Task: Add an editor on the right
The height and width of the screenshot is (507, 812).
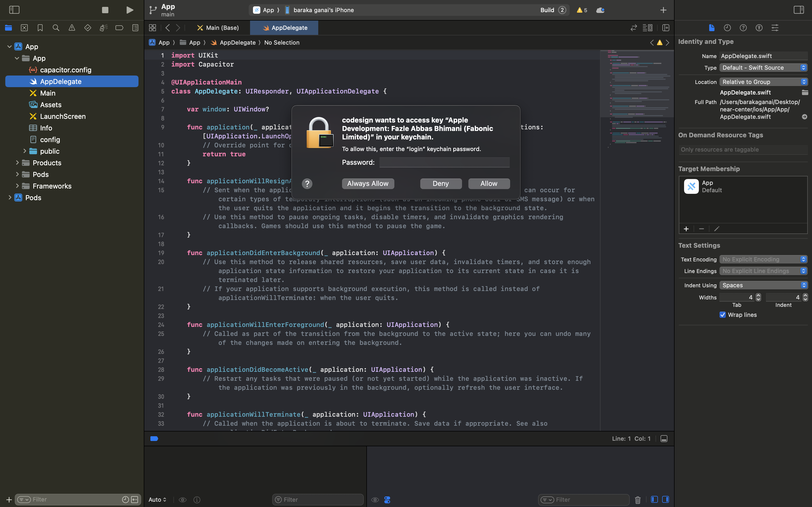Action: coord(666,28)
